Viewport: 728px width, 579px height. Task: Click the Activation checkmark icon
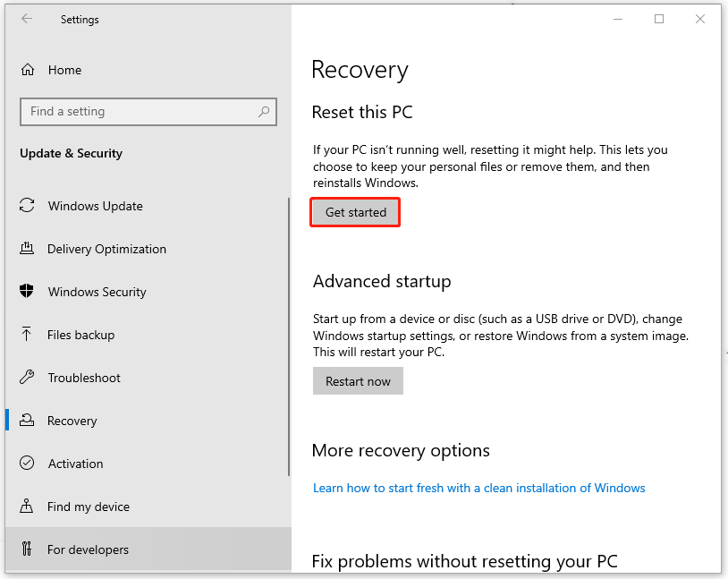pos(27,464)
